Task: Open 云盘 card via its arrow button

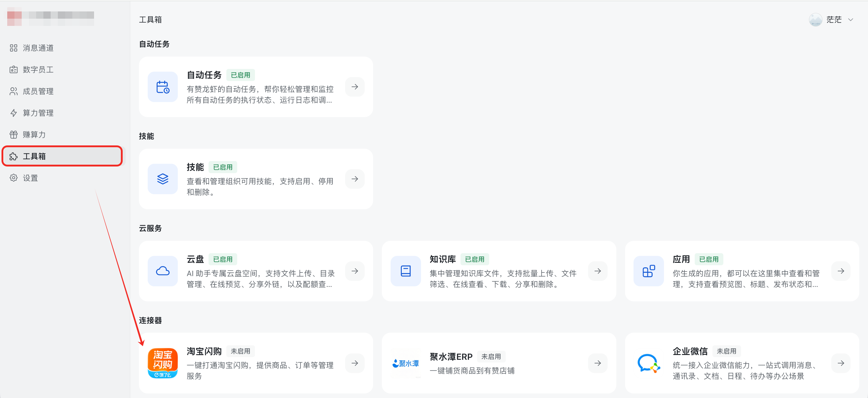Action: coord(354,271)
